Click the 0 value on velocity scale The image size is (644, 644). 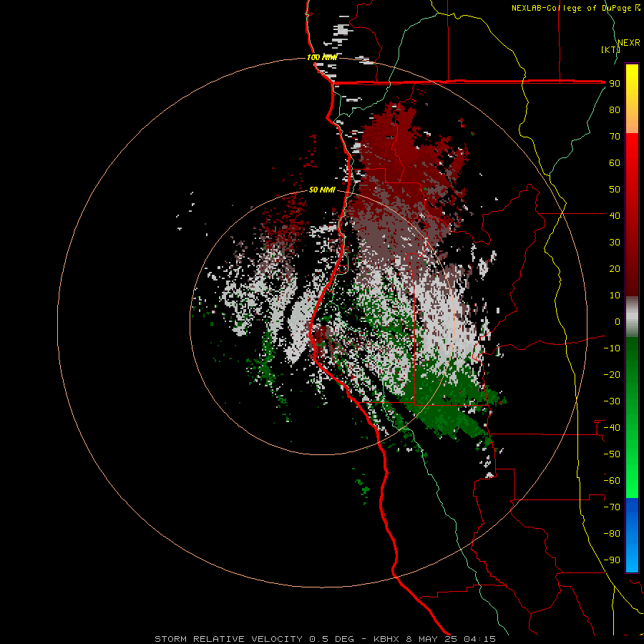point(618,322)
